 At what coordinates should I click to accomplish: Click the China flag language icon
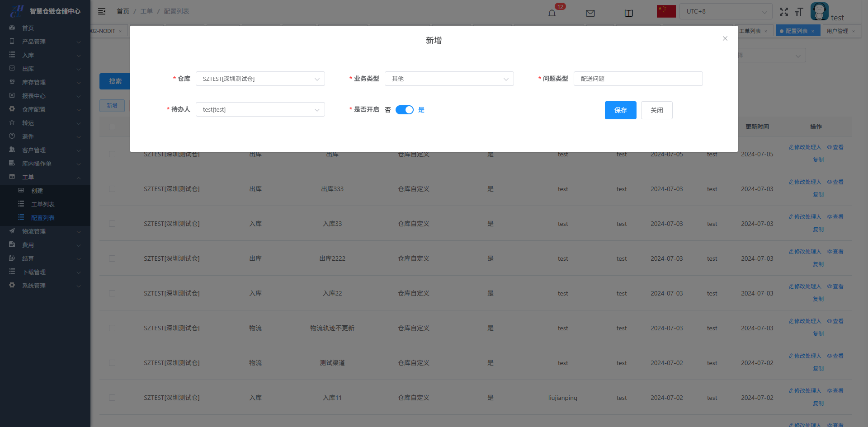tap(666, 11)
